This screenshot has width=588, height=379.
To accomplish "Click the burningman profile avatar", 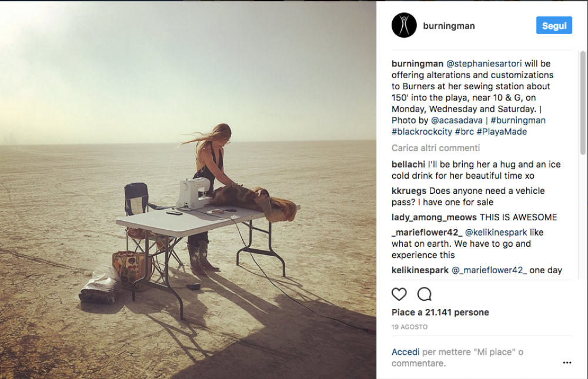I will coord(404,26).
